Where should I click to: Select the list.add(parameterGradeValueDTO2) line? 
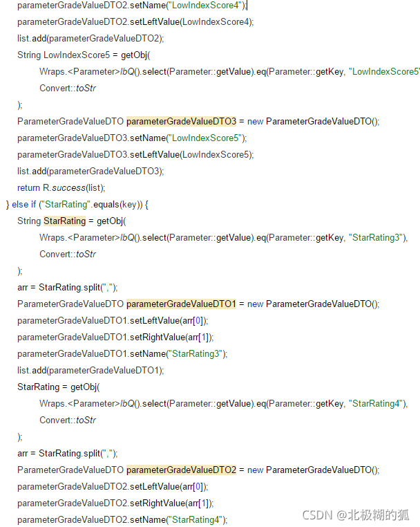click(90, 39)
